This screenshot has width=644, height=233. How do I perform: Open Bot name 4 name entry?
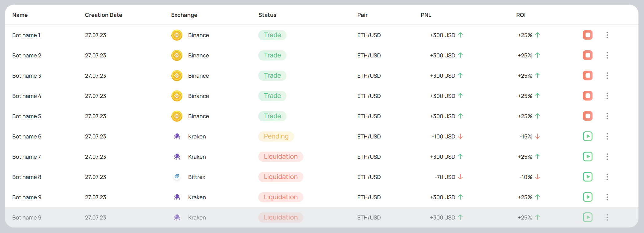[27, 96]
